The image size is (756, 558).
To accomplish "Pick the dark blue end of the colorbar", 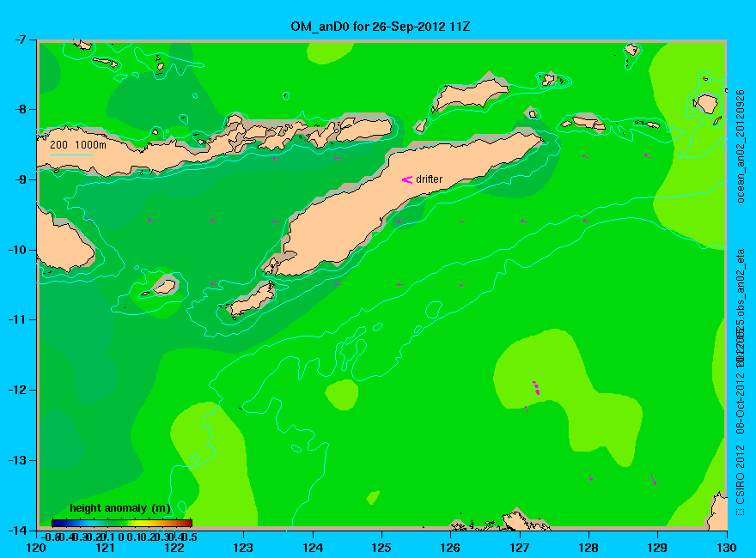I will [56, 523].
